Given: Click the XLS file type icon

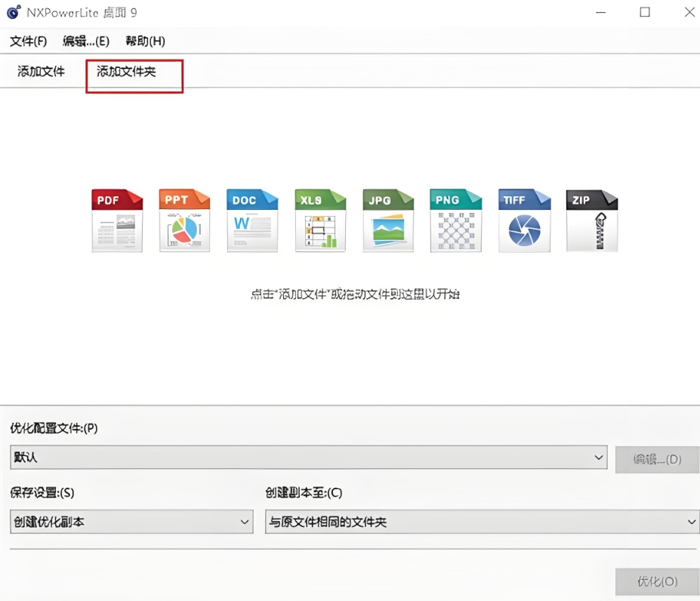Looking at the screenshot, I should [320, 220].
